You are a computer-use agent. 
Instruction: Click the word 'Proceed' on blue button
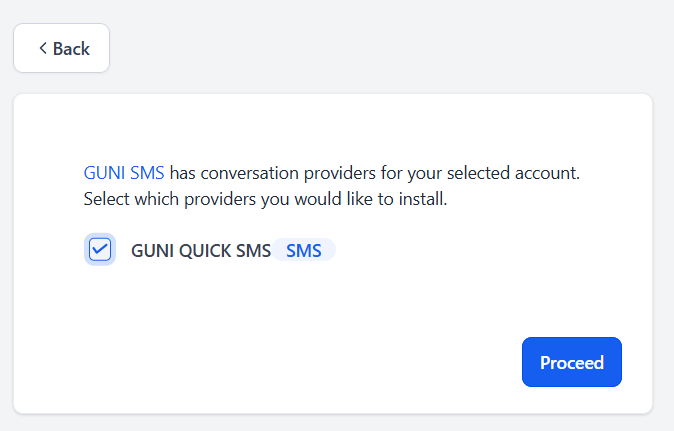pos(572,363)
